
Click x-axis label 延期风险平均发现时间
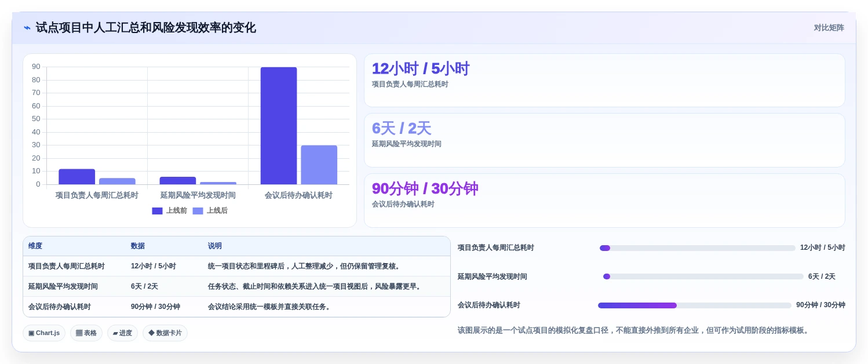pyautogui.click(x=198, y=196)
